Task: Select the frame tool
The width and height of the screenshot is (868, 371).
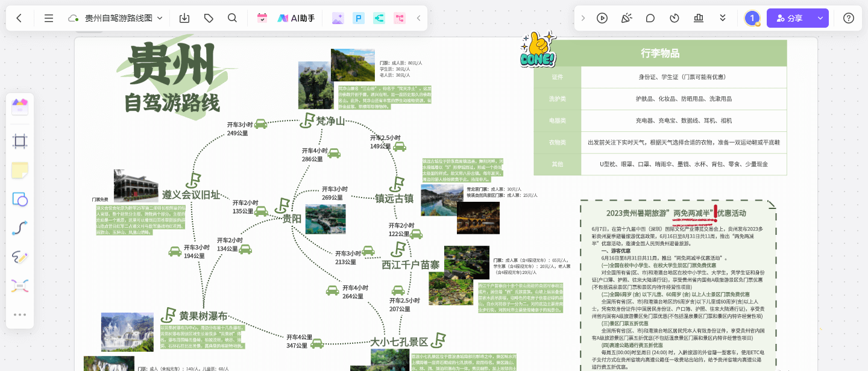Action: 20,140
